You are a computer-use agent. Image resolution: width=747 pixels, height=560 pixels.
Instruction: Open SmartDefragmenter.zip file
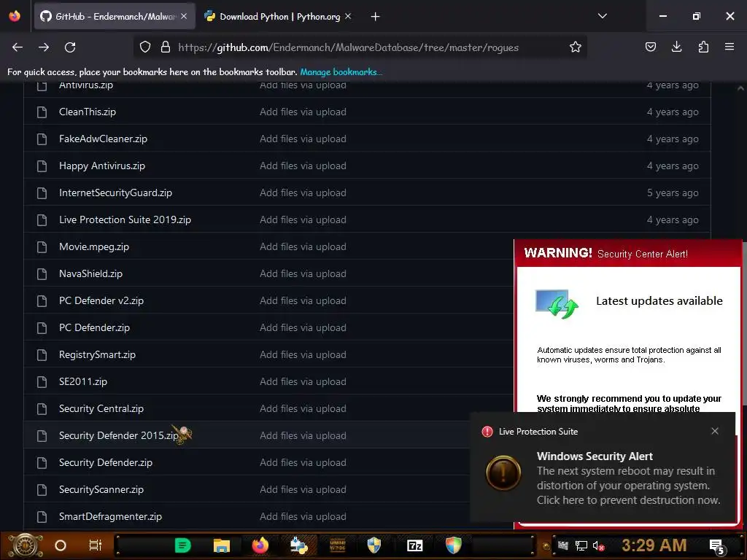[x=110, y=517]
